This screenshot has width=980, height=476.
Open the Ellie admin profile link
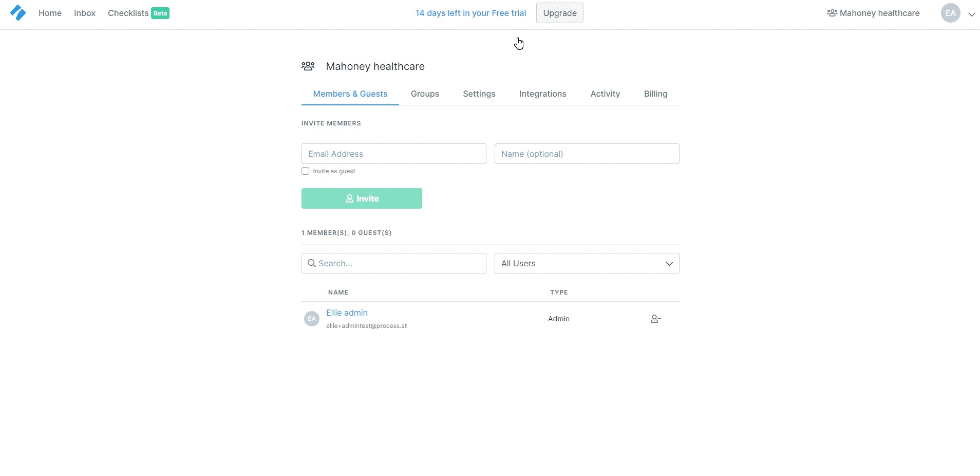[x=347, y=313]
